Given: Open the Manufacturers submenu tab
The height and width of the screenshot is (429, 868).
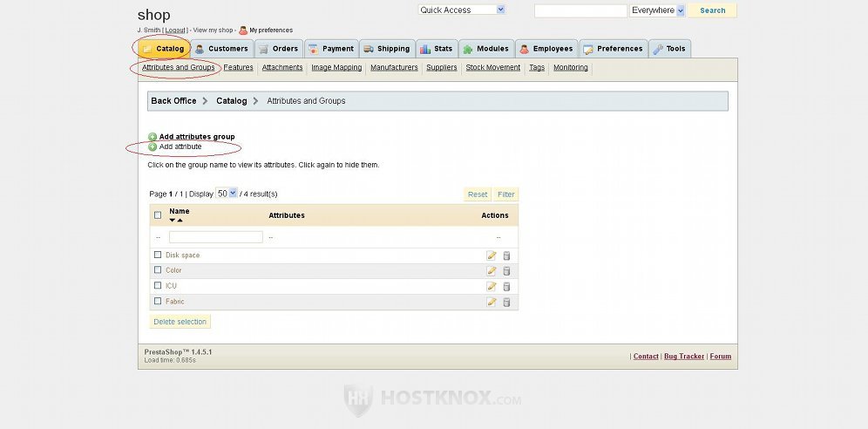Looking at the screenshot, I should coord(394,67).
